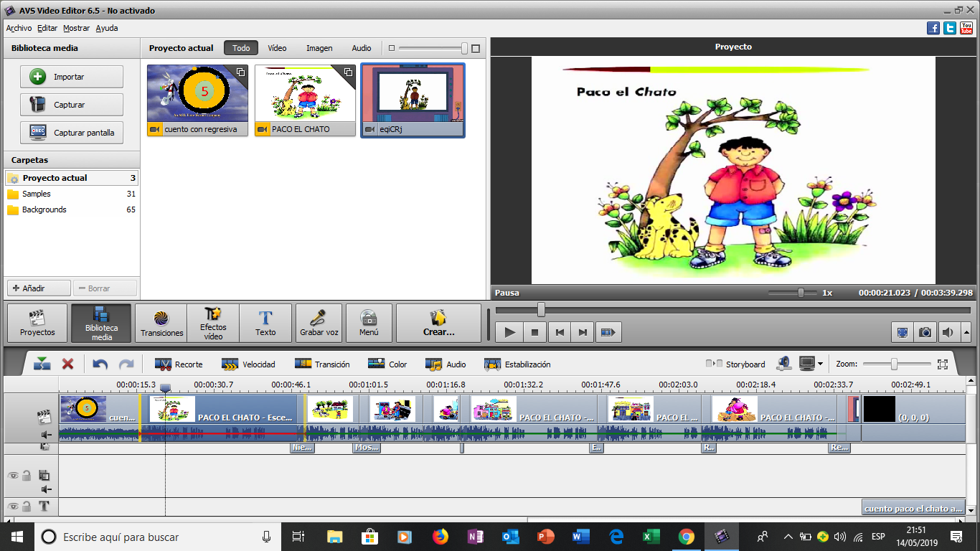Adjust the media thumbnail size slider
This screenshot has height=551, width=980.
coord(464,48)
